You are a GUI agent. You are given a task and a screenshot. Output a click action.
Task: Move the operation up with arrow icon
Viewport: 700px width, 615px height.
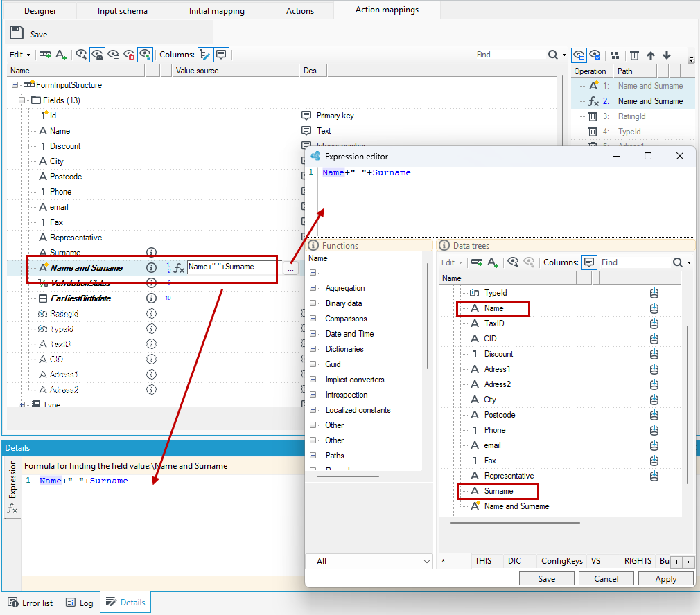[651, 55]
